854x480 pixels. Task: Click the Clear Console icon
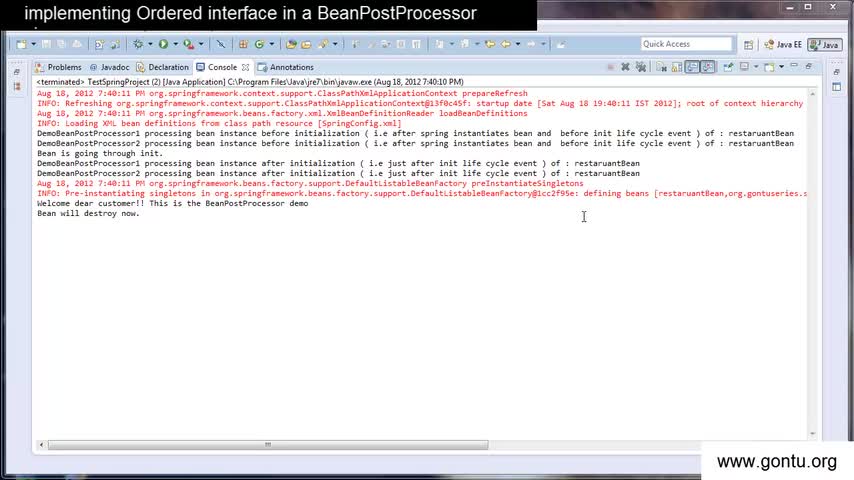[x=661, y=67]
